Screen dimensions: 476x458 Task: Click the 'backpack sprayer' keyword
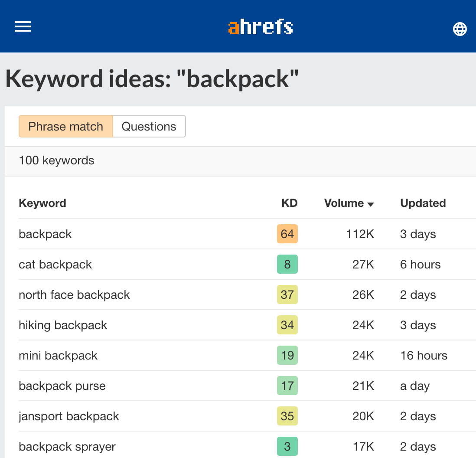coord(67,447)
